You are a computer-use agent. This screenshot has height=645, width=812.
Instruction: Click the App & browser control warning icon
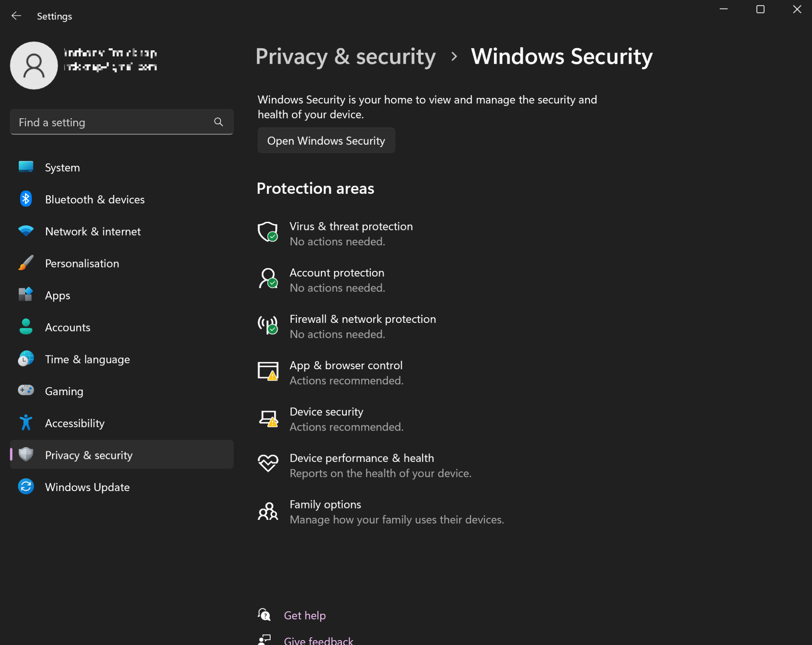(268, 371)
